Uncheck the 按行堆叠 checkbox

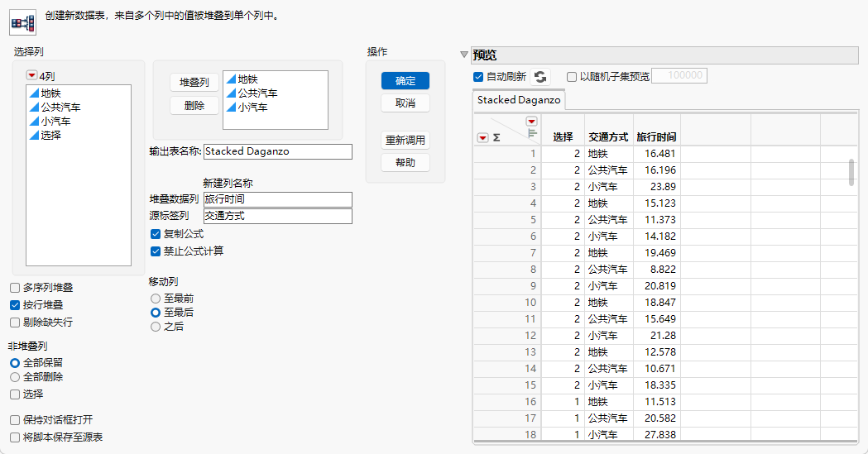point(15,305)
